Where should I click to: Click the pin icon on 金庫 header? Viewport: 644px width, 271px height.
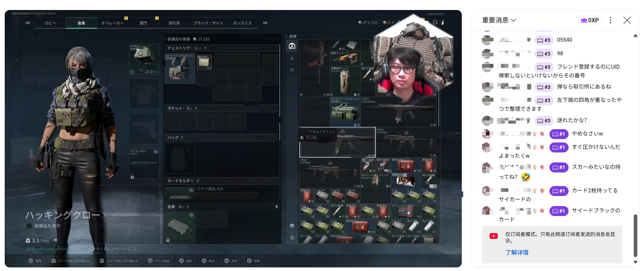pos(276,207)
